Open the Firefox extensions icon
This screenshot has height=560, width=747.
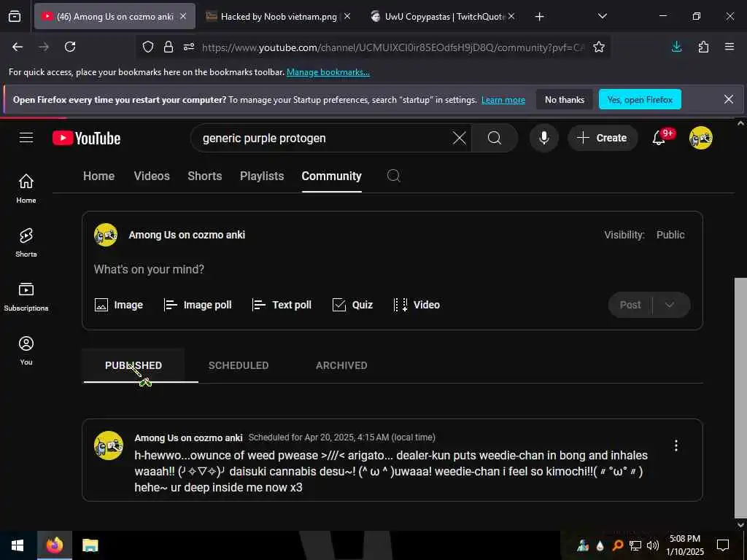point(703,47)
